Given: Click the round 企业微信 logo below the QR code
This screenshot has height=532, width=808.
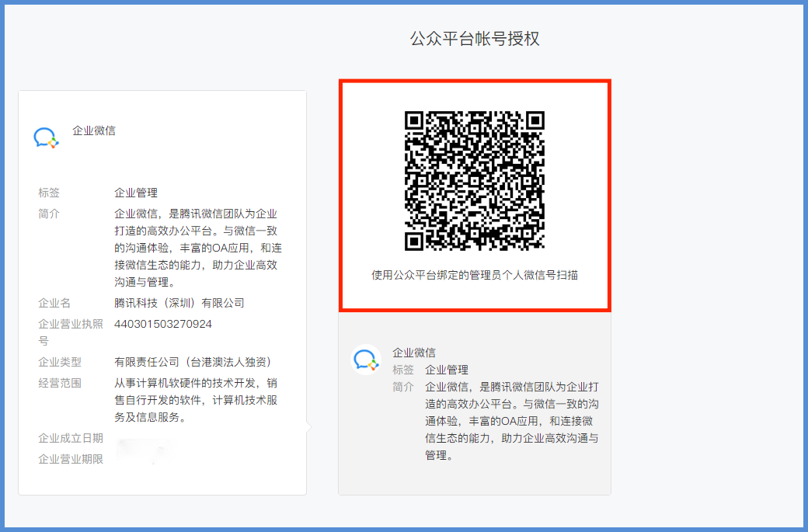Looking at the screenshot, I should (x=366, y=360).
